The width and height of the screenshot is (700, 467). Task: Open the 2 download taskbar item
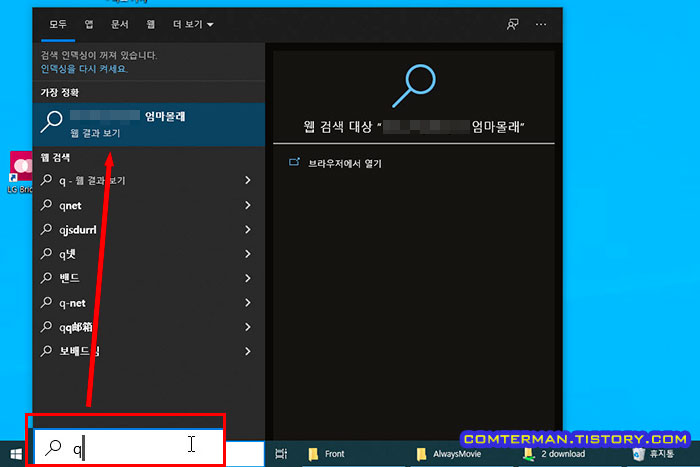pyautogui.click(x=554, y=454)
